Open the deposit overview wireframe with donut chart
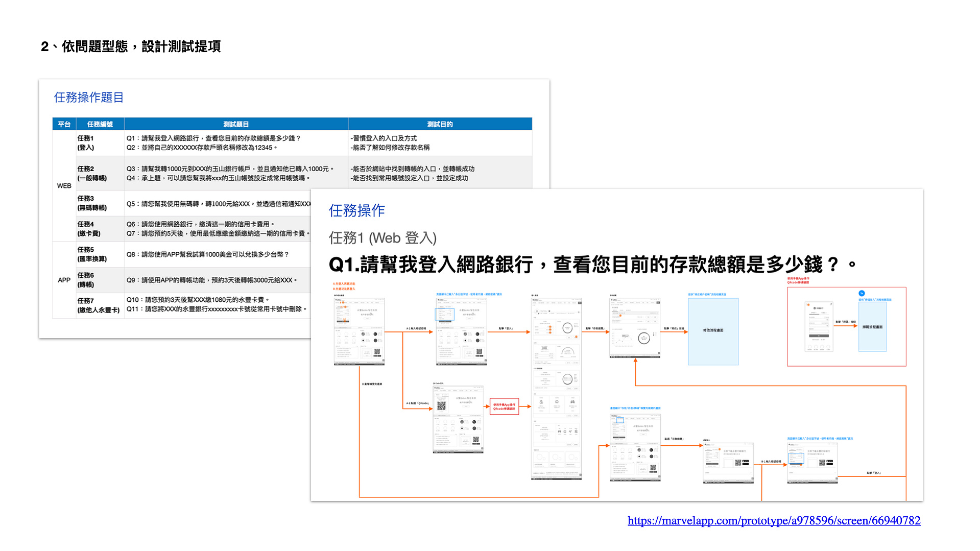 [x=635, y=328]
